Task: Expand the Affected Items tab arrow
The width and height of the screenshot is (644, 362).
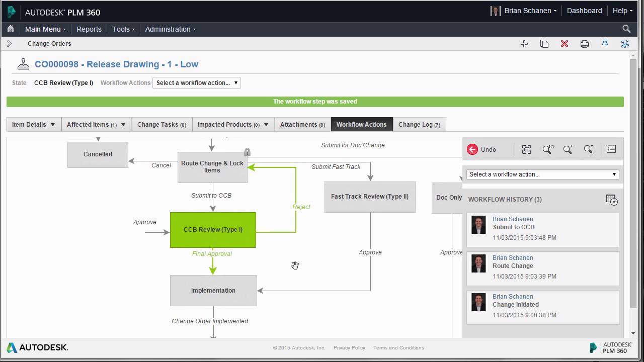Action: click(x=123, y=125)
